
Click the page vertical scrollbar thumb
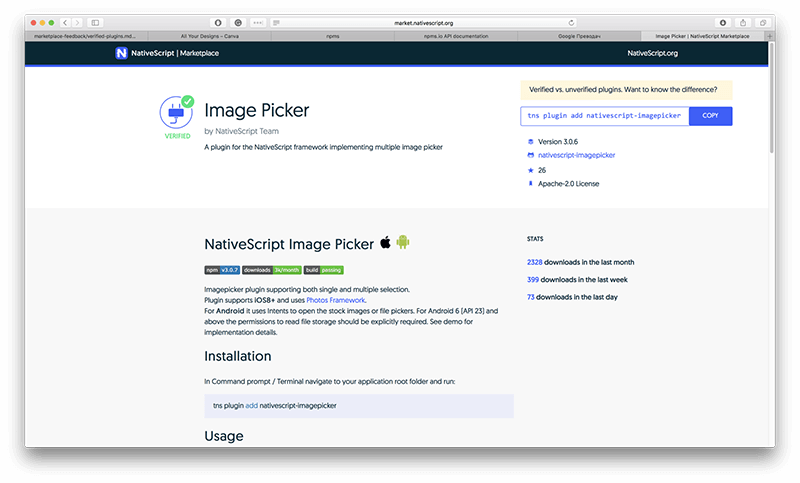tap(771, 97)
